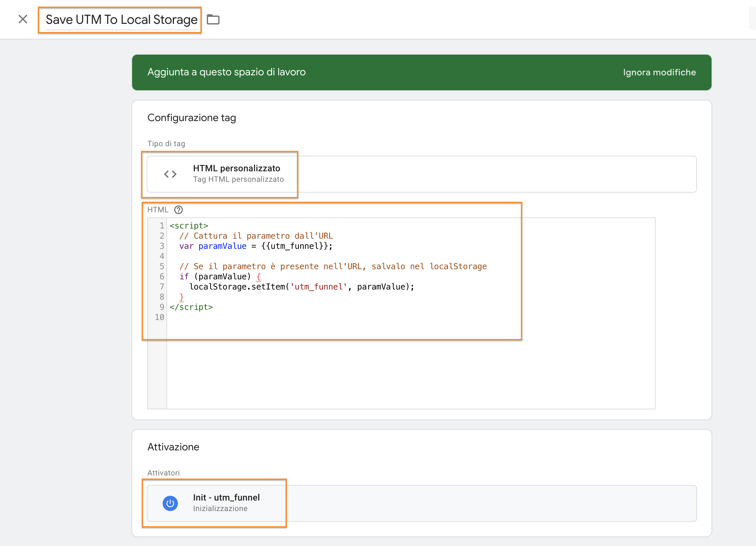Click the tag name field 'Save UTM To Local Storage'

tap(121, 20)
